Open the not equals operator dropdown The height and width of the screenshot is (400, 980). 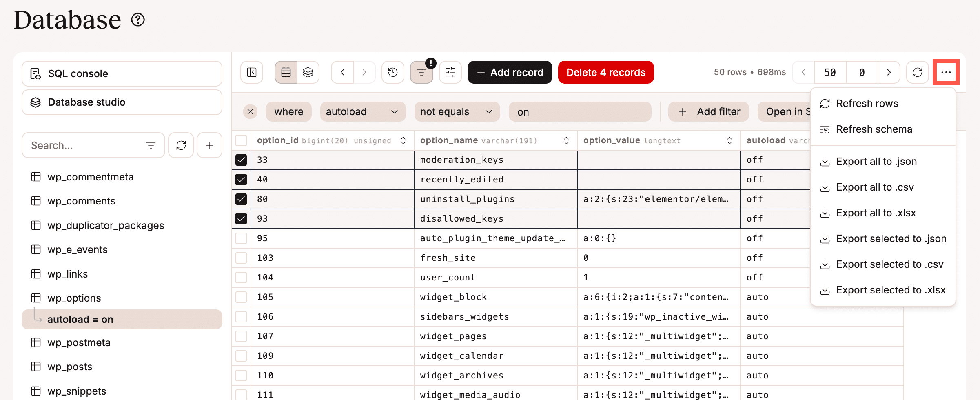click(x=457, y=111)
